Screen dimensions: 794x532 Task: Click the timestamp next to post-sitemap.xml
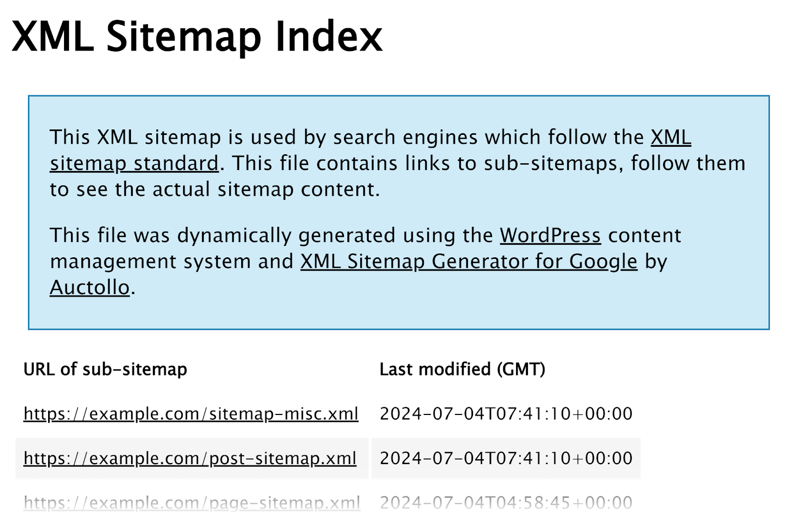(x=506, y=459)
